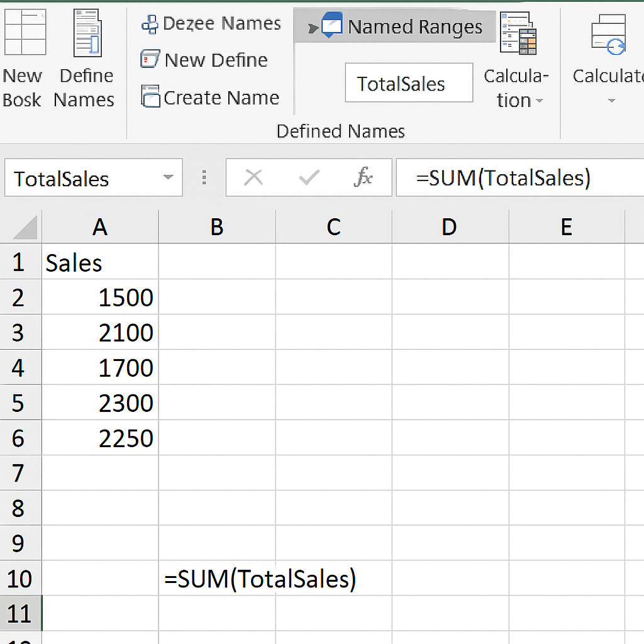Click the Select All corner triangle

click(x=25, y=227)
